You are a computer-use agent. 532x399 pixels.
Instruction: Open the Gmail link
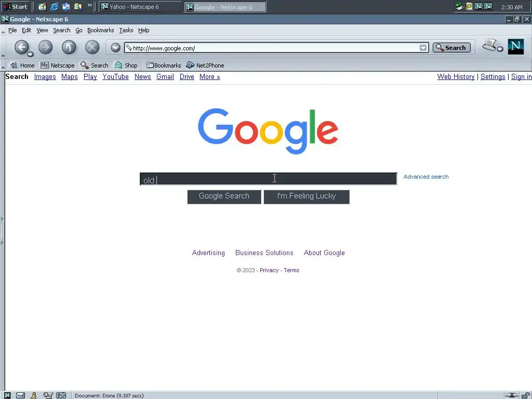[x=165, y=77]
